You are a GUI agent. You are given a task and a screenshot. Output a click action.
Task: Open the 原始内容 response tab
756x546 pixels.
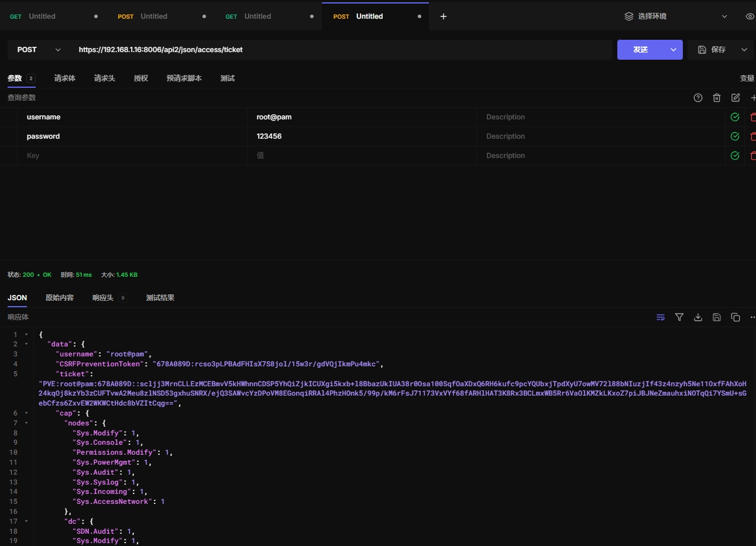pos(60,298)
